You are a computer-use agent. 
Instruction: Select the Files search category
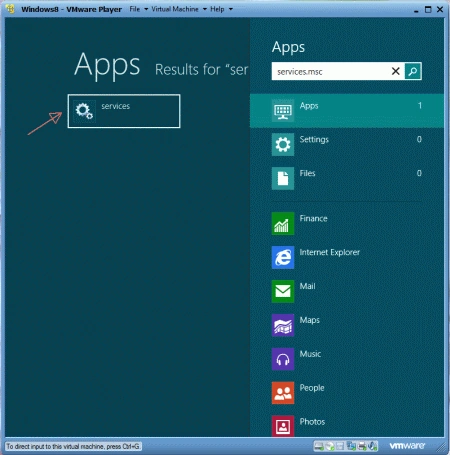tap(347, 178)
